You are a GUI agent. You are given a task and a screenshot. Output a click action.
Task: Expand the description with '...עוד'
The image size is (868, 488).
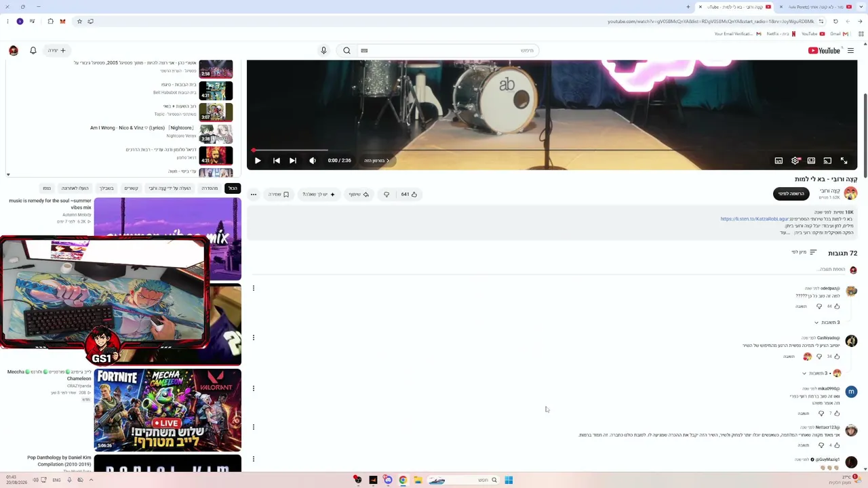coord(785,232)
